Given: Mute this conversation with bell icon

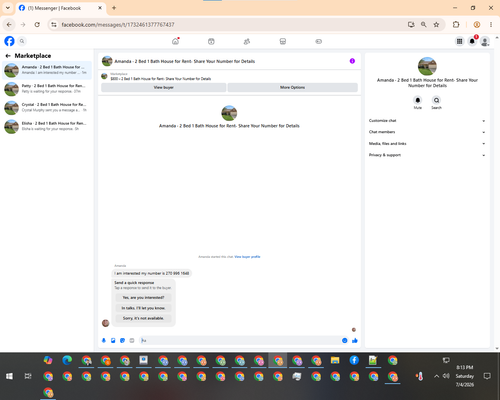Looking at the screenshot, I should pyautogui.click(x=418, y=100).
